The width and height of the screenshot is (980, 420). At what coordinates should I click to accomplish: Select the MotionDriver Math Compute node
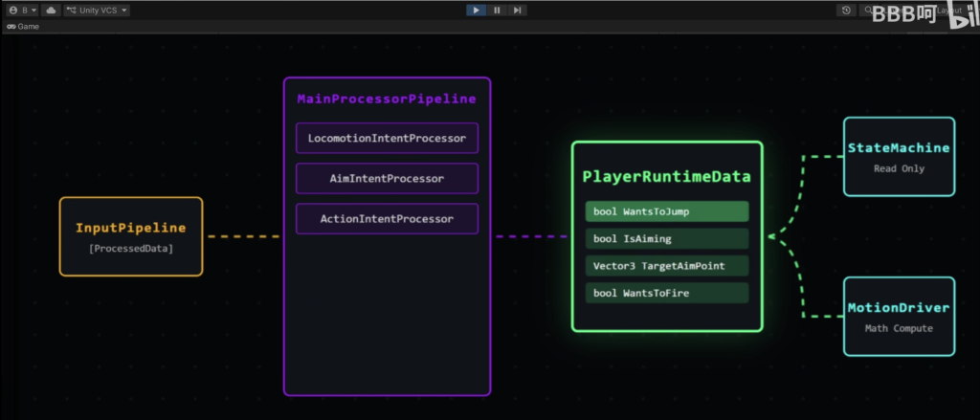899,317
